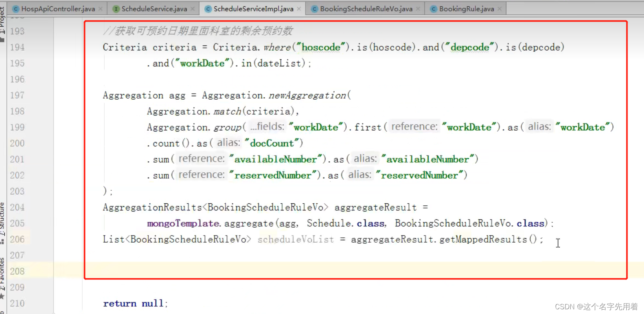Screen dimensions: 644x314
Task: Close the BookingRule.java tab
Action: click(x=500, y=9)
